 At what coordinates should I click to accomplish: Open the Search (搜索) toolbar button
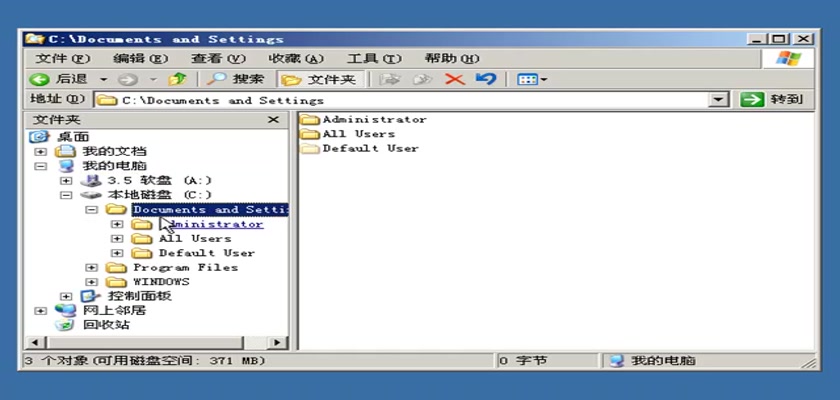237,79
